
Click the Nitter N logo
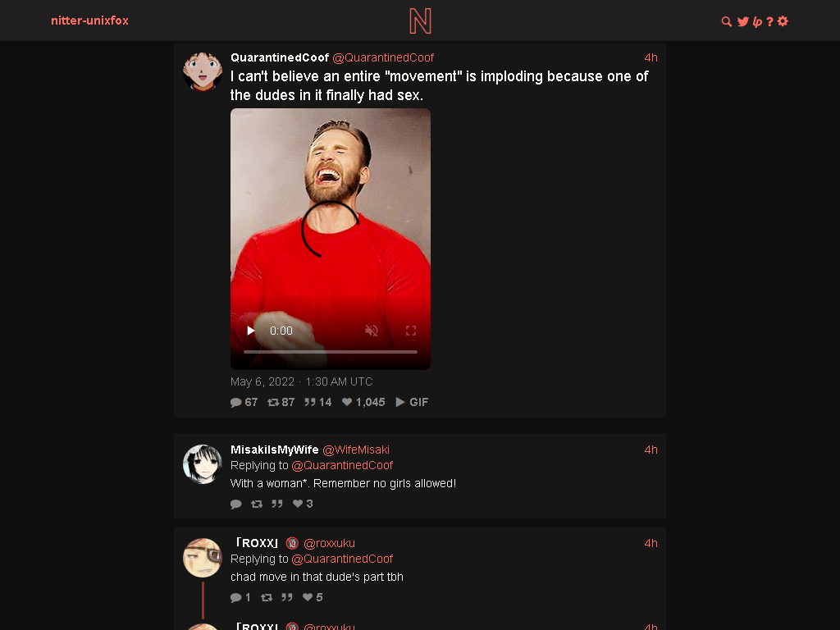420,21
